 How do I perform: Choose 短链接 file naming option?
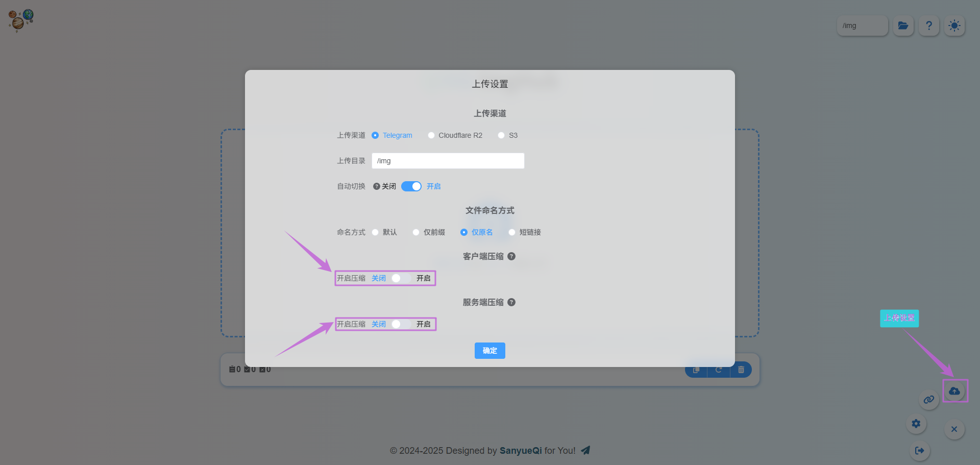click(512, 232)
